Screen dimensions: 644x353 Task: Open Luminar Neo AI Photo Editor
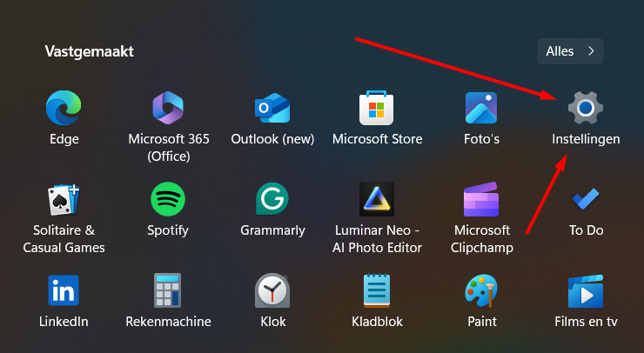(377, 199)
